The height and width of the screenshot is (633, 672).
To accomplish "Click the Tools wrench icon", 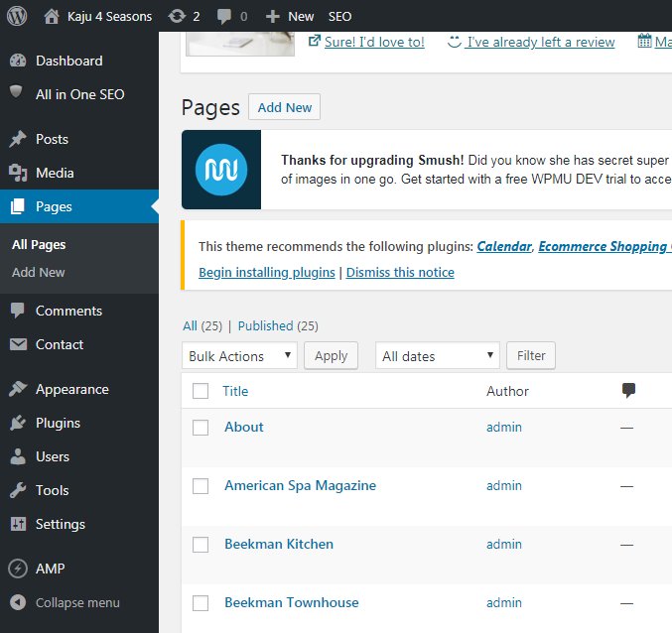I will [18, 490].
